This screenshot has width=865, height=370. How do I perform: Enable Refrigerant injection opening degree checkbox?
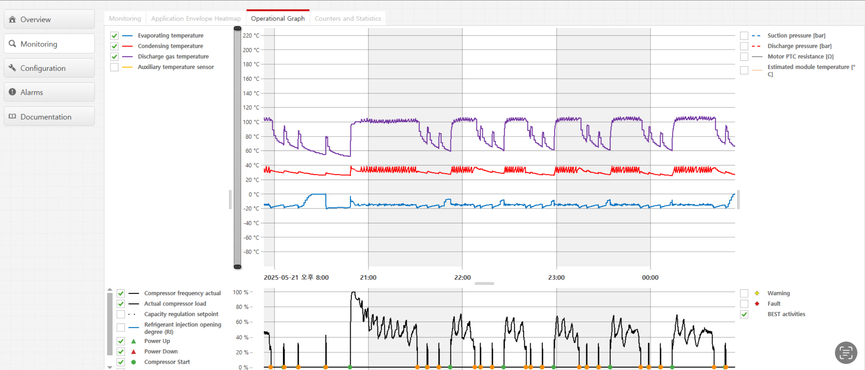point(120,328)
